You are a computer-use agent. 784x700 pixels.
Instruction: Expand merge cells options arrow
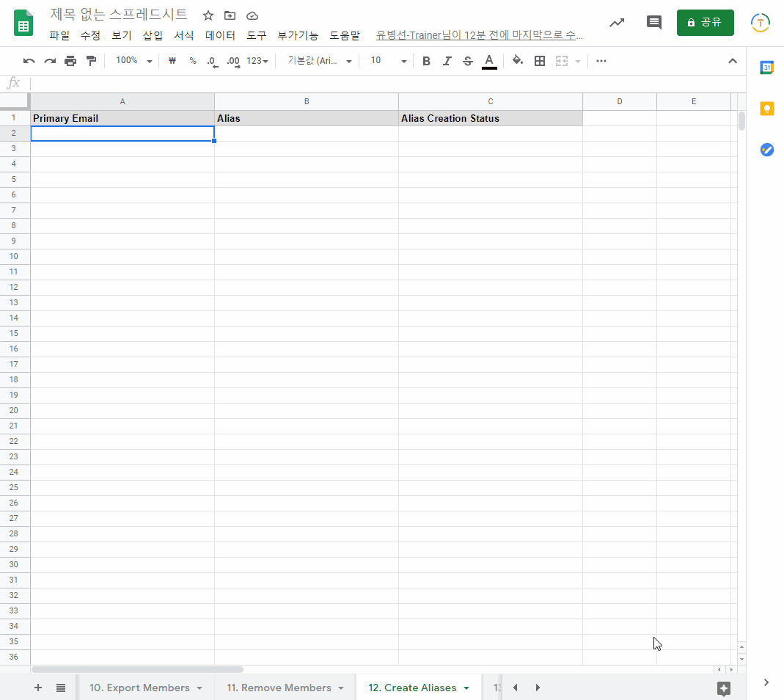577,62
